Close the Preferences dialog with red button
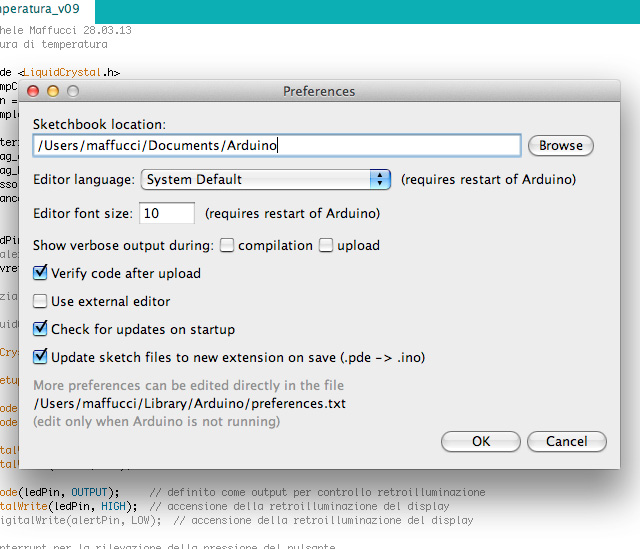Screen dimensions: 640x549 coord(35,91)
